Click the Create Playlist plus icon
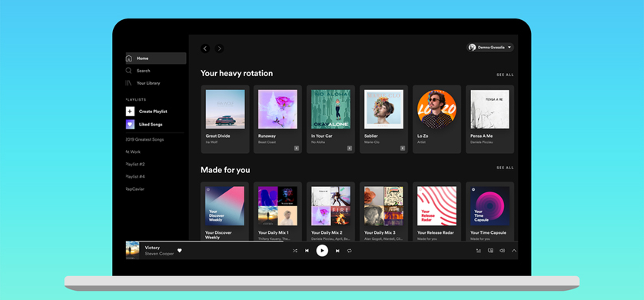The height and width of the screenshot is (300, 644). pyautogui.click(x=130, y=112)
